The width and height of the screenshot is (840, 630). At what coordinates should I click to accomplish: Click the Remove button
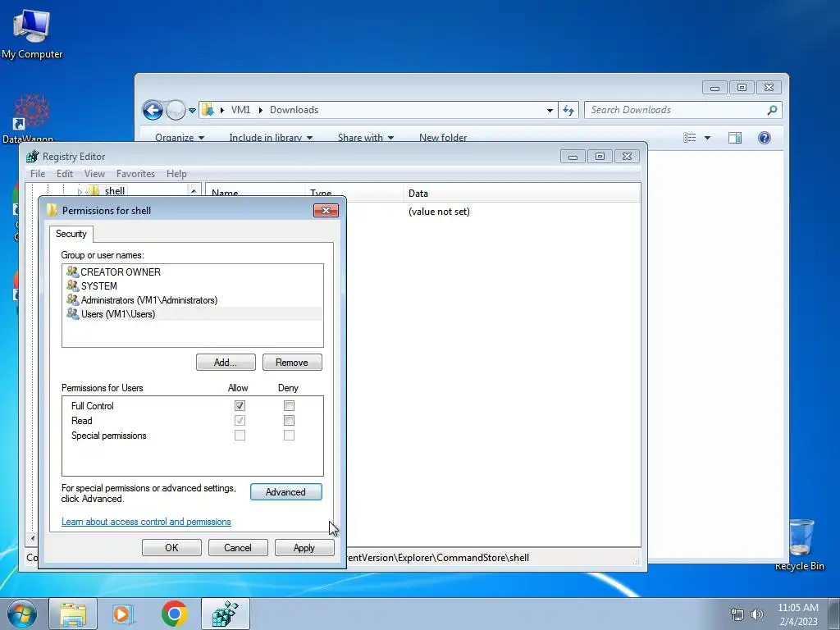point(292,362)
